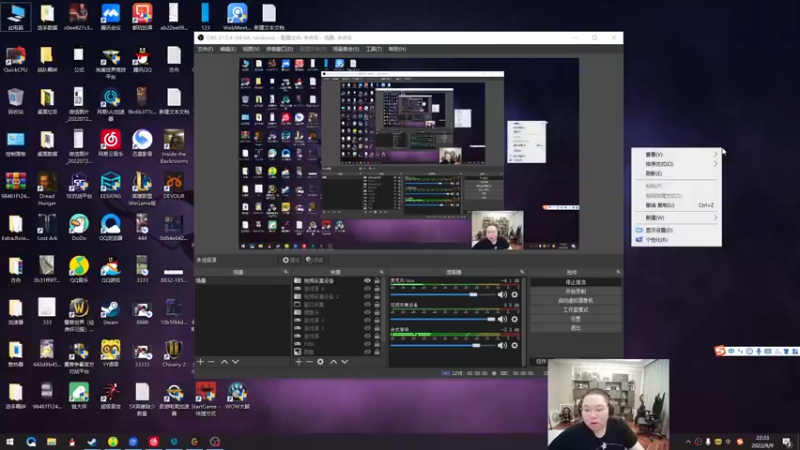Toggle visibility of the PUBG source
Screen dimensions: 800x450
367,344
